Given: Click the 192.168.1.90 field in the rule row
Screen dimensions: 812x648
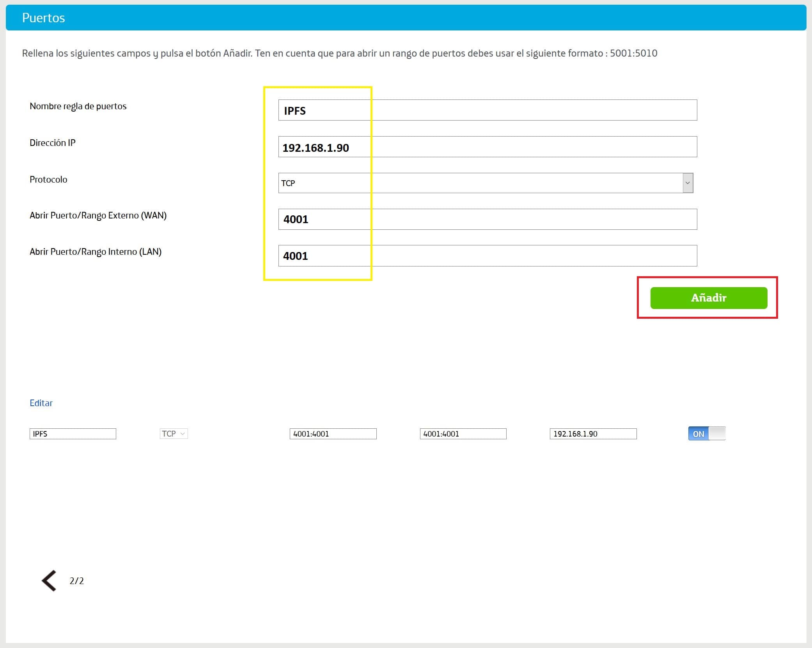Looking at the screenshot, I should 593,434.
